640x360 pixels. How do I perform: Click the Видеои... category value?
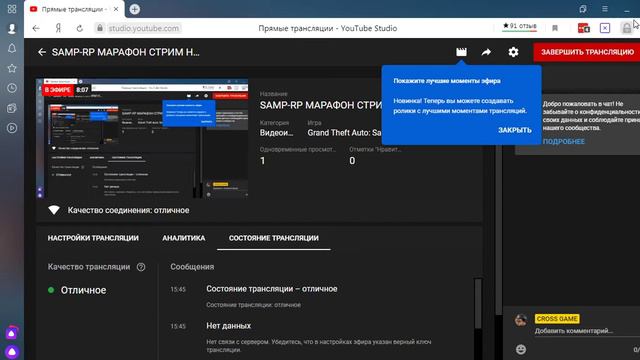click(276, 133)
